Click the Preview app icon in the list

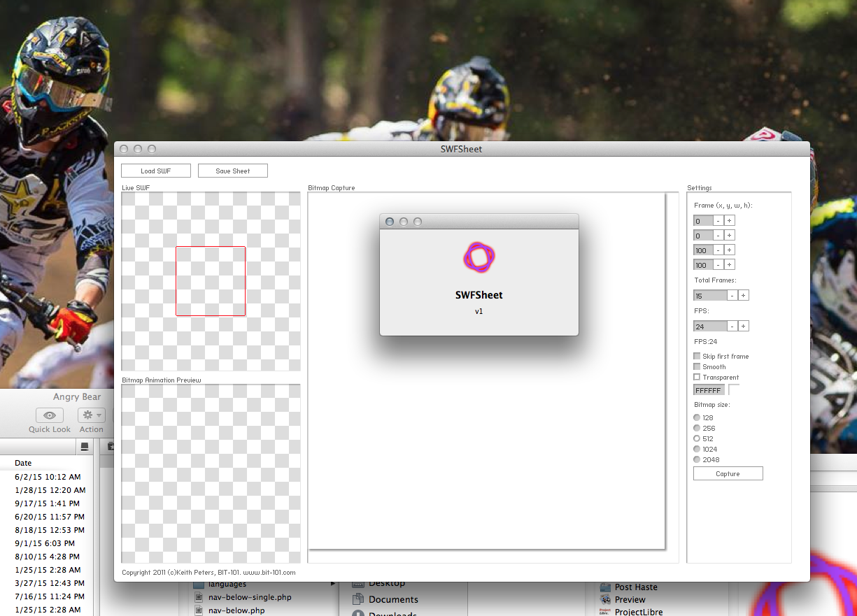click(x=605, y=600)
